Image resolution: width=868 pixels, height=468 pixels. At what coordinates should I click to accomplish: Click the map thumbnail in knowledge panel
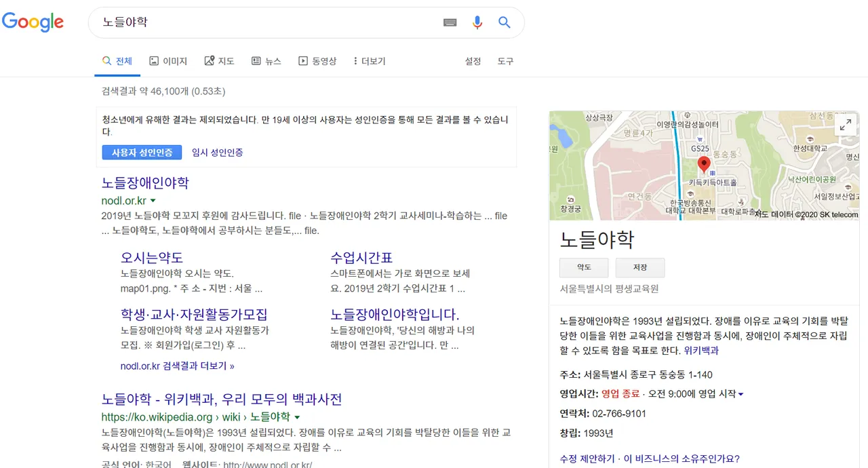pyautogui.click(x=704, y=165)
